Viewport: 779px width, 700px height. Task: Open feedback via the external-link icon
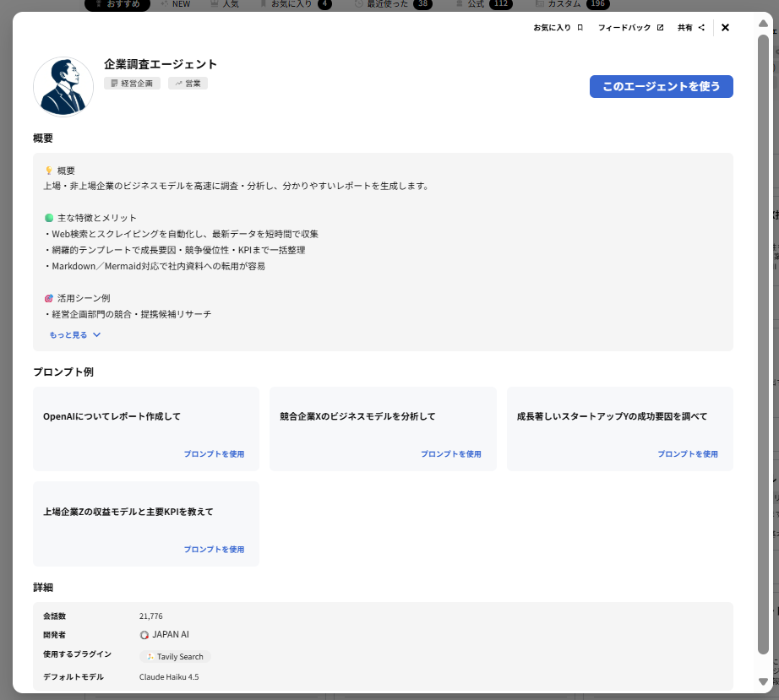[660, 27]
